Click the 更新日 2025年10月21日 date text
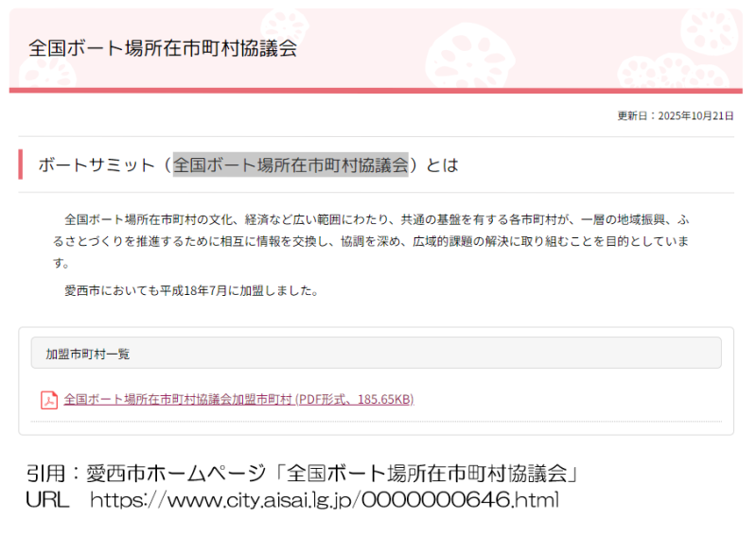 tap(675, 115)
